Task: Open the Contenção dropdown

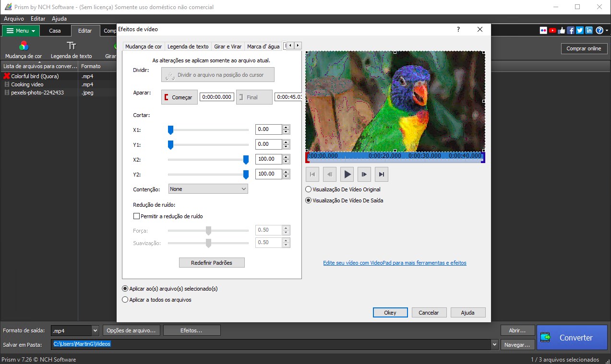Action: pos(208,189)
